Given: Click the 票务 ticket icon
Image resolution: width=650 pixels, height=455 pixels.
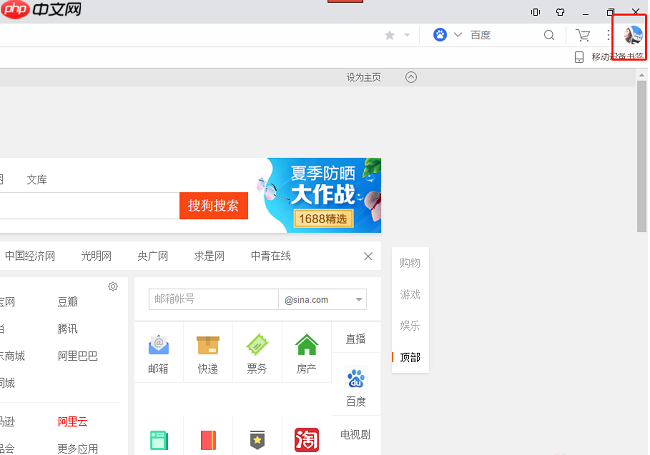Looking at the screenshot, I should [257, 345].
